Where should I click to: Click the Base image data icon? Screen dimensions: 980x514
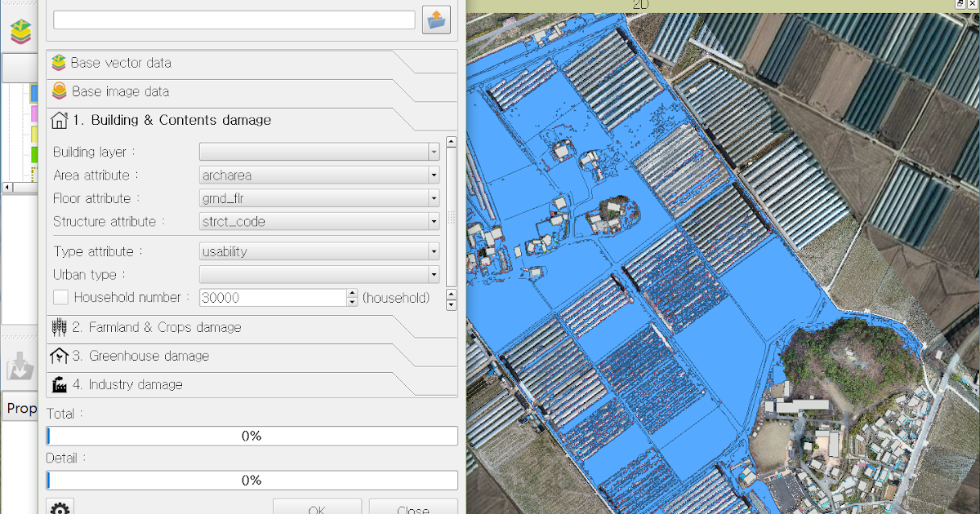(x=59, y=91)
